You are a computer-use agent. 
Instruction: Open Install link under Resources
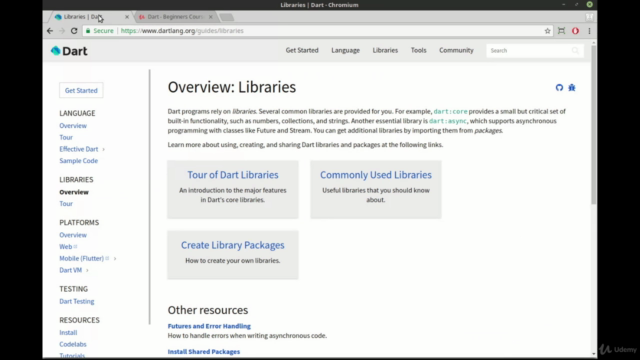coord(68,333)
